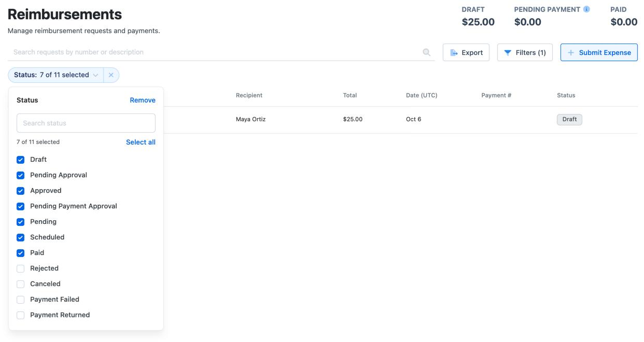This screenshot has width=644, height=342.
Task: Click the $25.00 total cell
Action: pyautogui.click(x=353, y=119)
